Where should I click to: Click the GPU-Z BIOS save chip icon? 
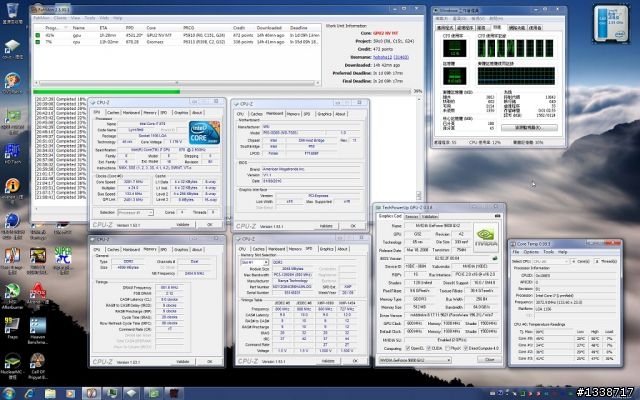495,258
